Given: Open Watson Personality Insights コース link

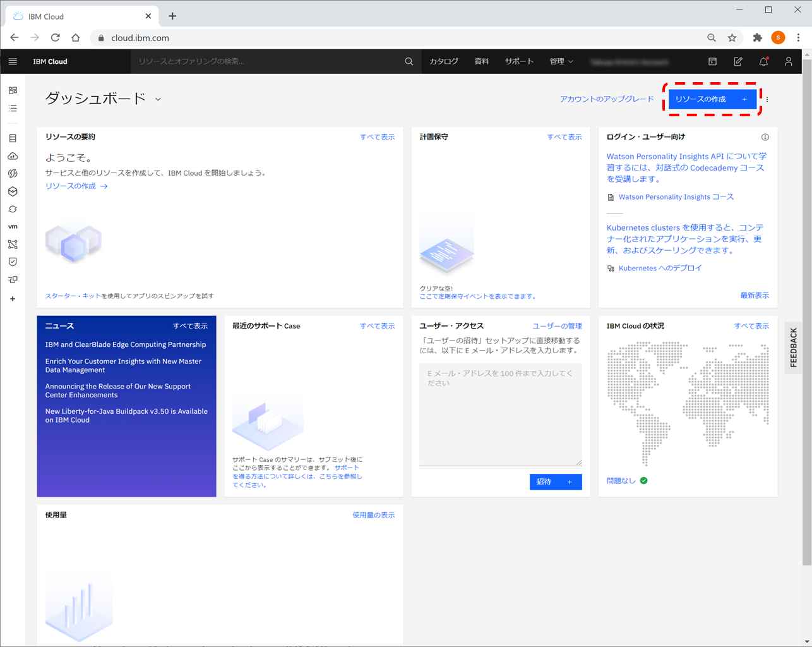Looking at the screenshot, I should point(676,197).
